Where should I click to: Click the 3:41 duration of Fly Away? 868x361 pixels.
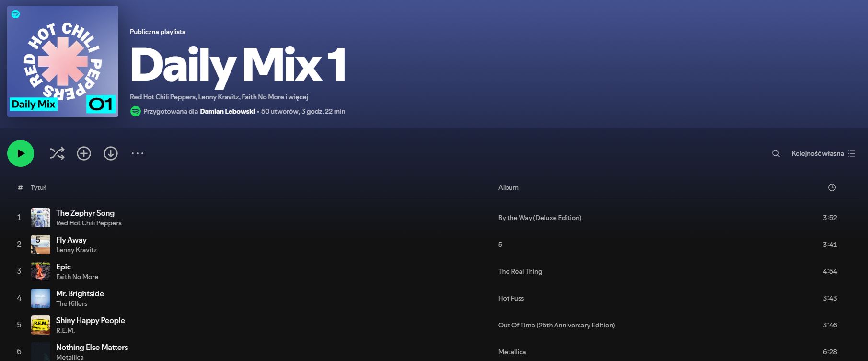click(x=830, y=245)
